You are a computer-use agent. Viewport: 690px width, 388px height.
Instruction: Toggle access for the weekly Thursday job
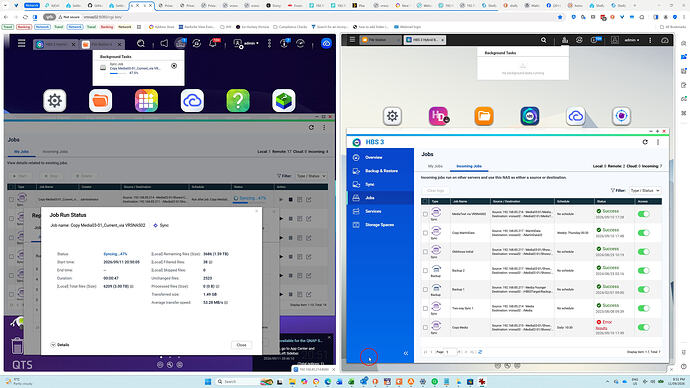click(643, 233)
